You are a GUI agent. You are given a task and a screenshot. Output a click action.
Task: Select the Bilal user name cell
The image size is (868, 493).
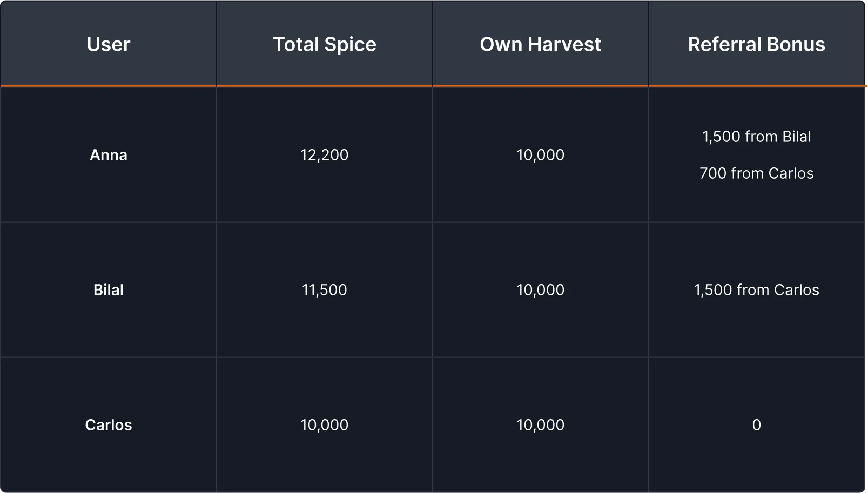click(109, 290)
